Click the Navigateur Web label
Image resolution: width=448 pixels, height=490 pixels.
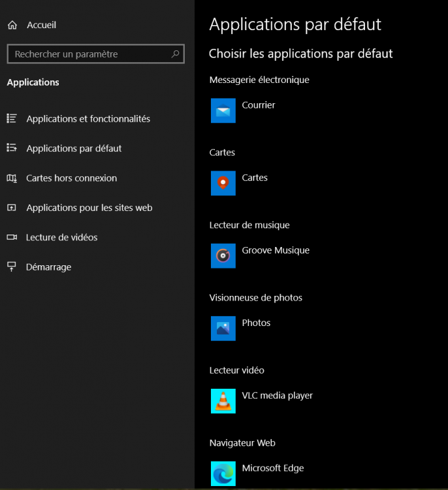point(242,443)
